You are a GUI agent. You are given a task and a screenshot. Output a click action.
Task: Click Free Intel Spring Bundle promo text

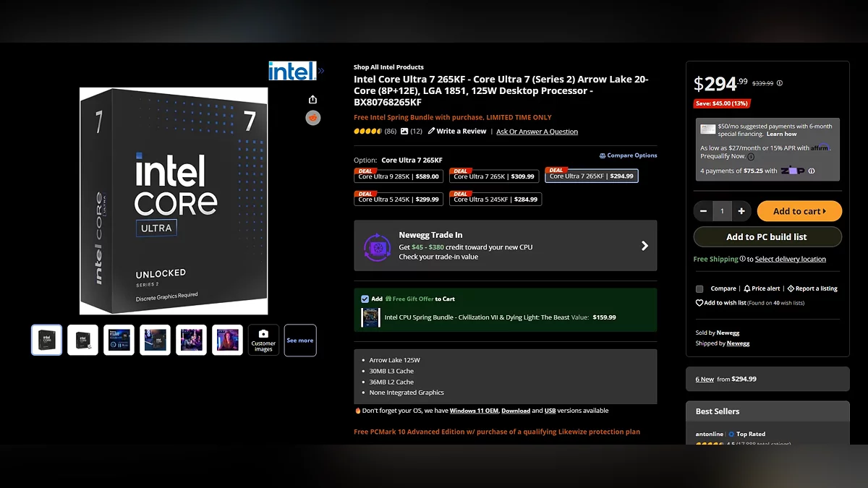(x=453, y=117)
